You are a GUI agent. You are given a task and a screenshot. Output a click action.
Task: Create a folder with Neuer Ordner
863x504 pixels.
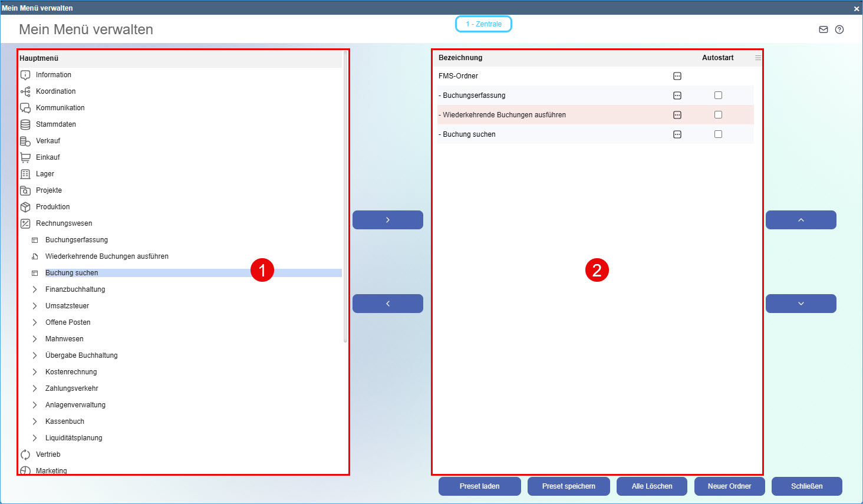[730, 486]
